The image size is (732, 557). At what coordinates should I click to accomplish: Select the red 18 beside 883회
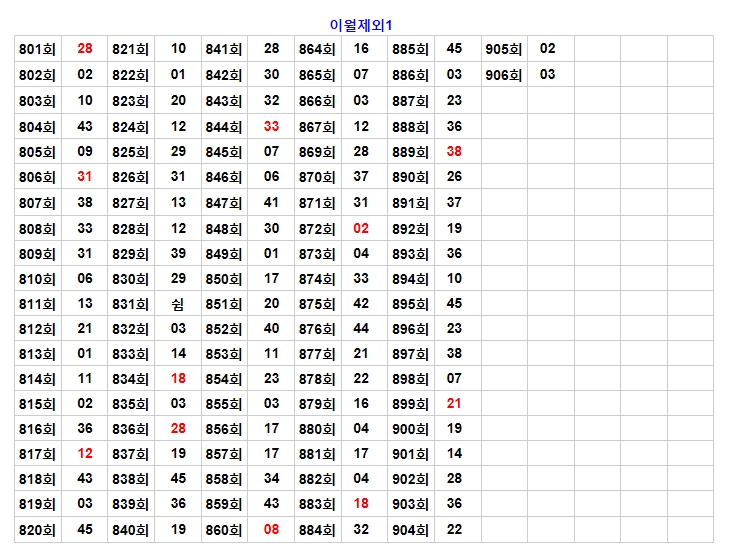tap(361, 503)
